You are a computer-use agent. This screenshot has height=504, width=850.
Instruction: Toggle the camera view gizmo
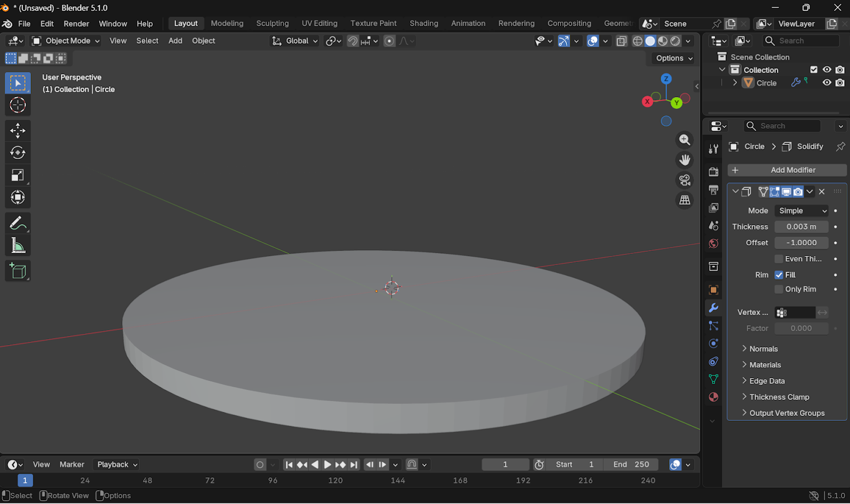pyautogui.click(x=685, y=180)
